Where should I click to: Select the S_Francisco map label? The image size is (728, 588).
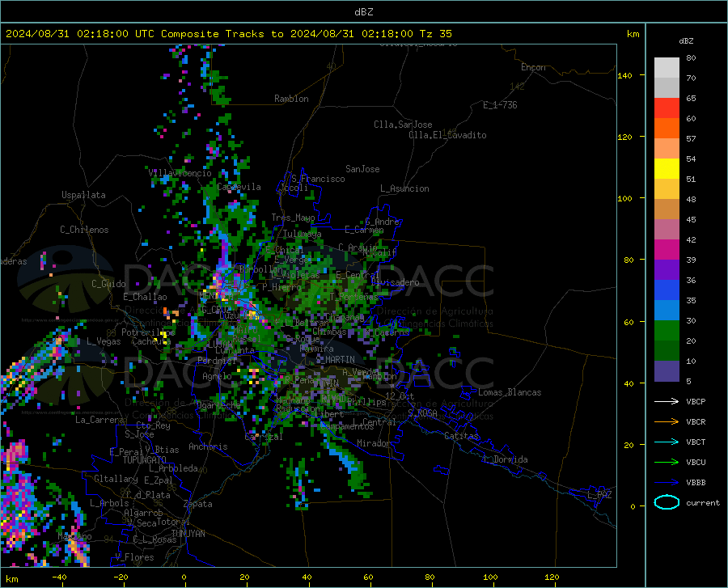pos(318,179)
